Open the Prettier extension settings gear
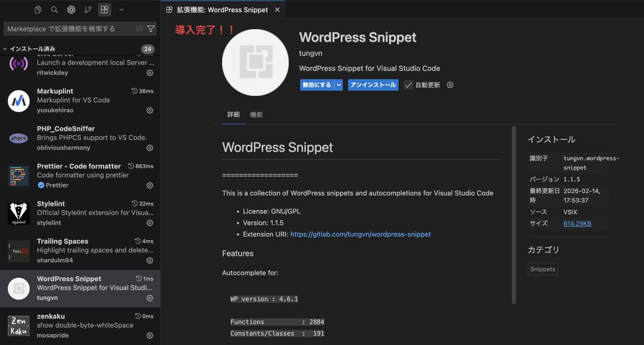 click(150, 185)
